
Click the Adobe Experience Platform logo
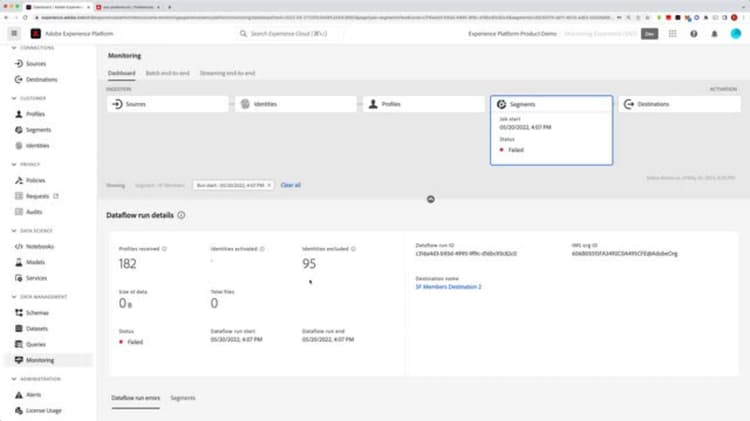click(x=35, y=33)
